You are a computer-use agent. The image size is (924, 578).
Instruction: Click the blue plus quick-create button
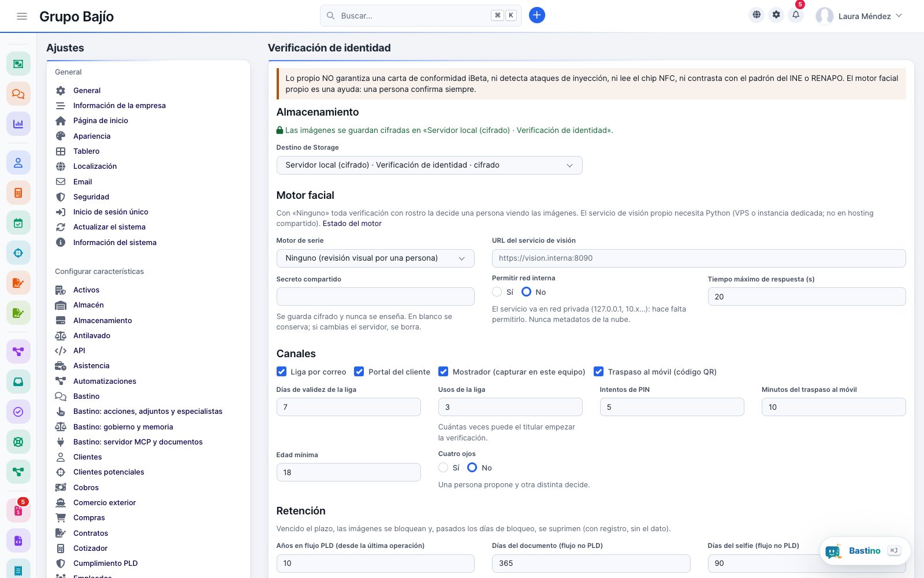click(536, 16)
